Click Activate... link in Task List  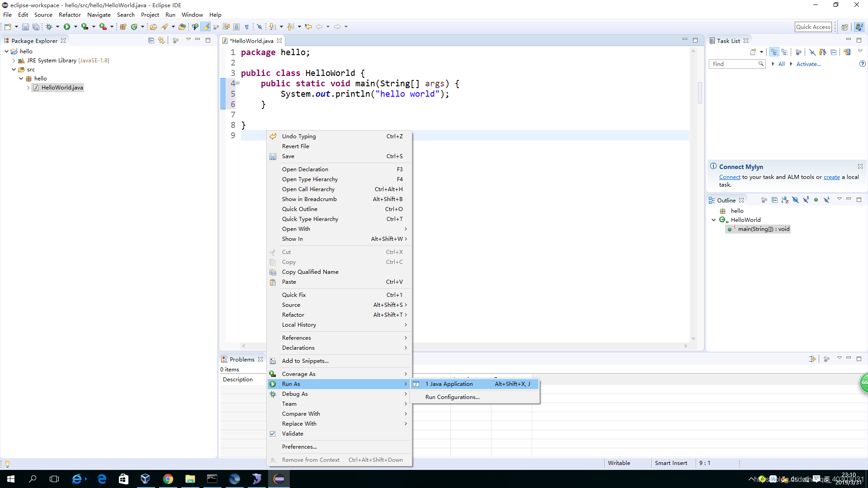[x=808, y=64]
